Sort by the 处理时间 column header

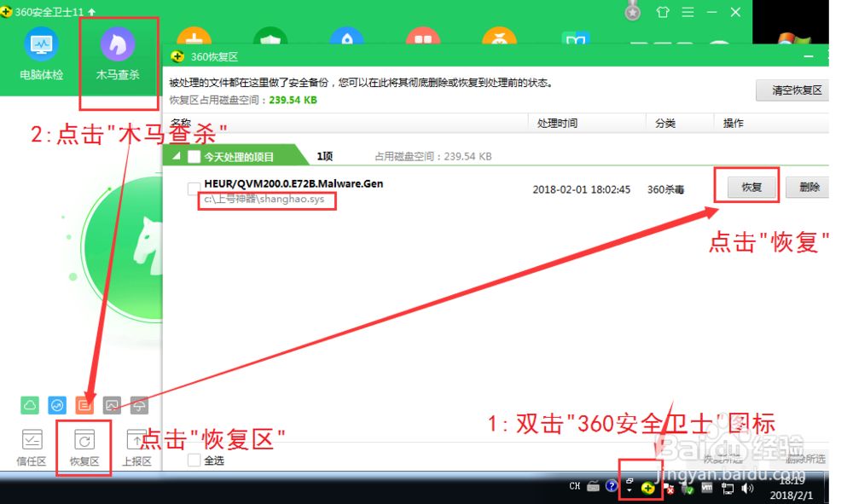click(558, 124)
